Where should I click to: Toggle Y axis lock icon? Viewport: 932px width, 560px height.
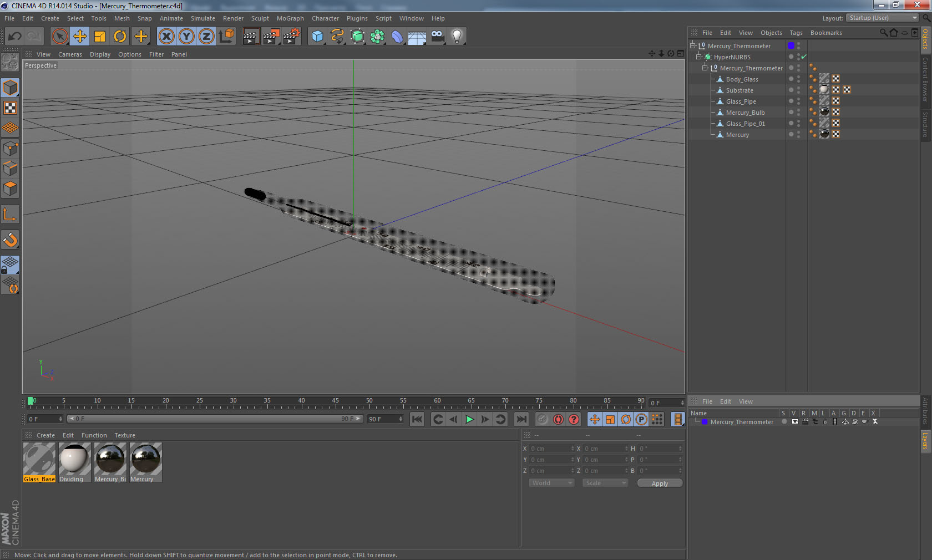click(186, 37)
